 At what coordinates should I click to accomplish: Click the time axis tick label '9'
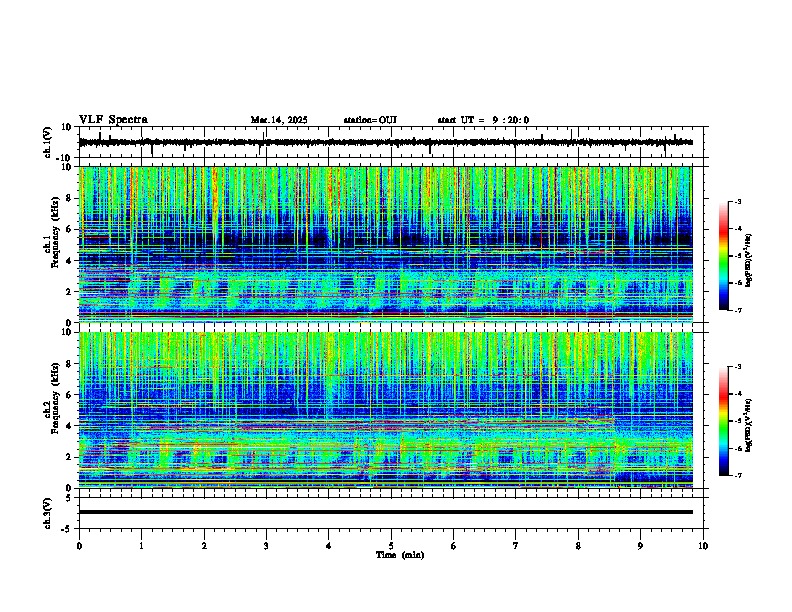click(640, 546)
